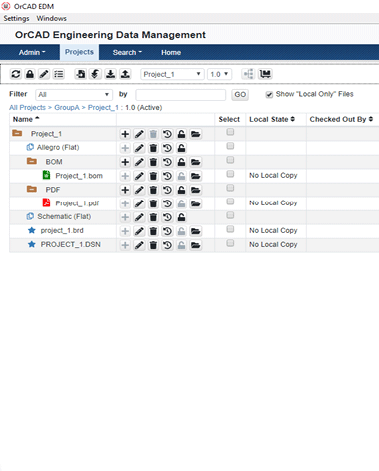Click the plus icon in the BOM folder row
The height and width of the screenshot is (471, 379).
125,162
